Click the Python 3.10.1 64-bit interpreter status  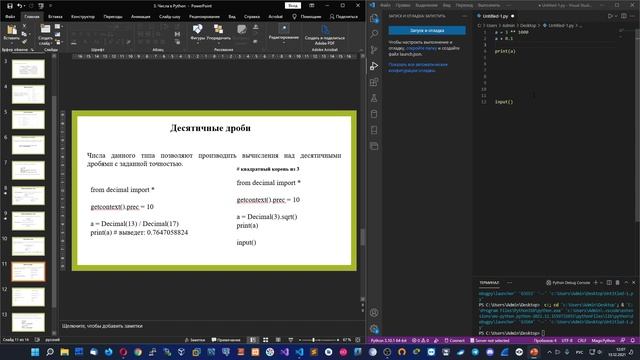tap(389, 340)
